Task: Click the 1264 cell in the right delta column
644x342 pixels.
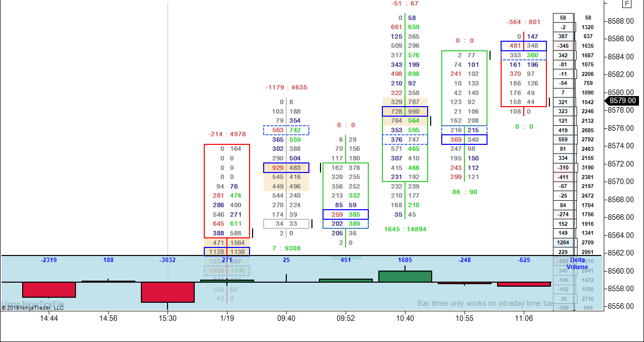Action: [563, 242]
